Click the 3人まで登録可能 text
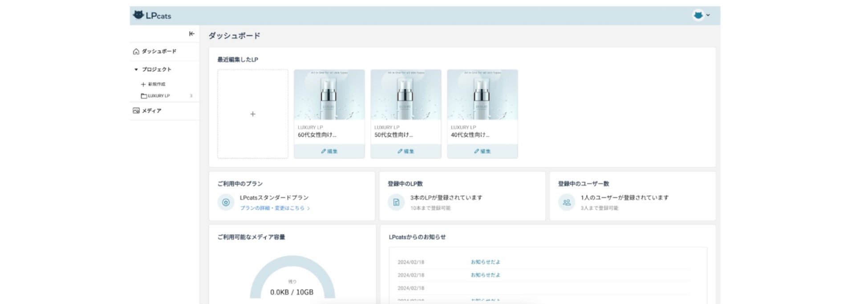Viewport: 868px width, 304px height. point(599,208)
